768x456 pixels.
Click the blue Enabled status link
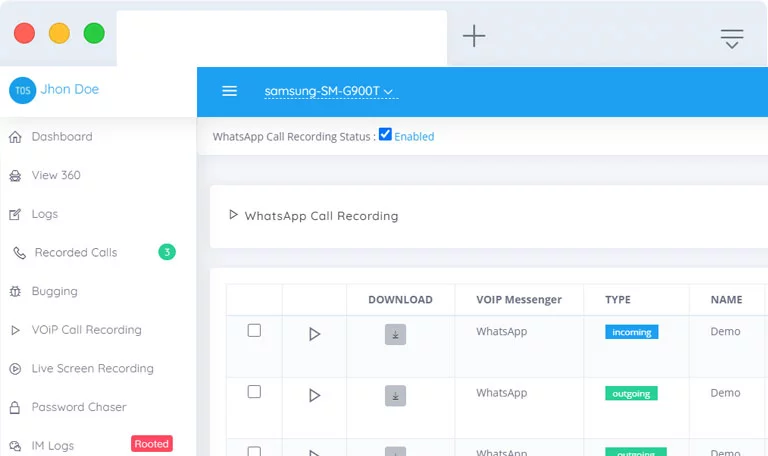coord(414,137)
